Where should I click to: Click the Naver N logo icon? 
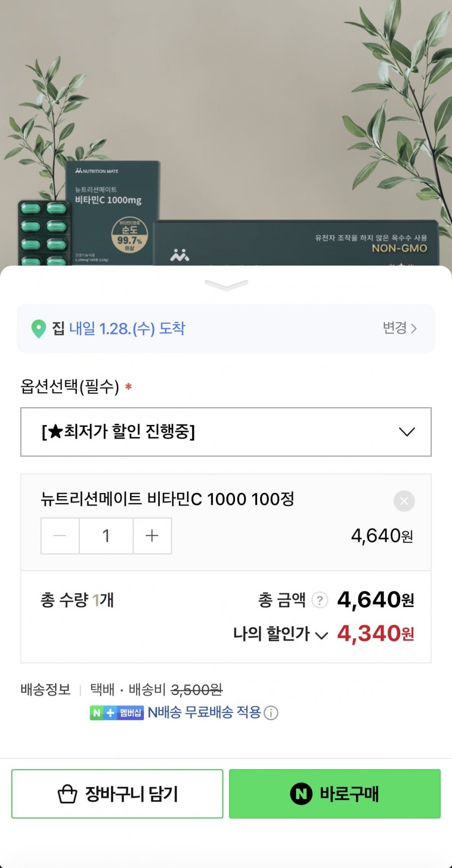(301, 794)
